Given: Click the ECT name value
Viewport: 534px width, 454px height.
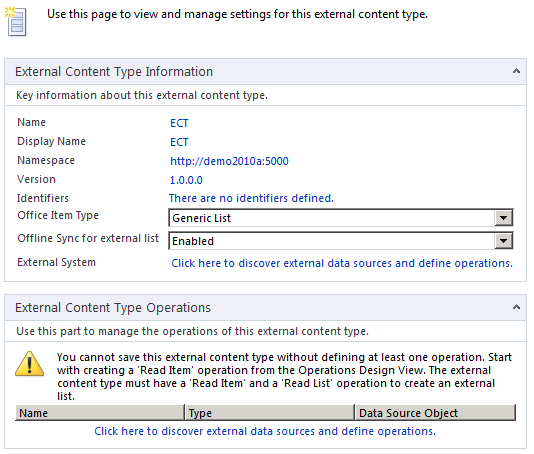Looking at the screenshot, I should click(x=179, y=123).
